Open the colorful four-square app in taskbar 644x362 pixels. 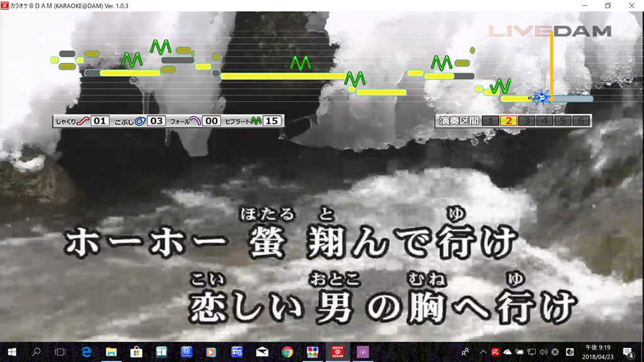click(313, 352)
